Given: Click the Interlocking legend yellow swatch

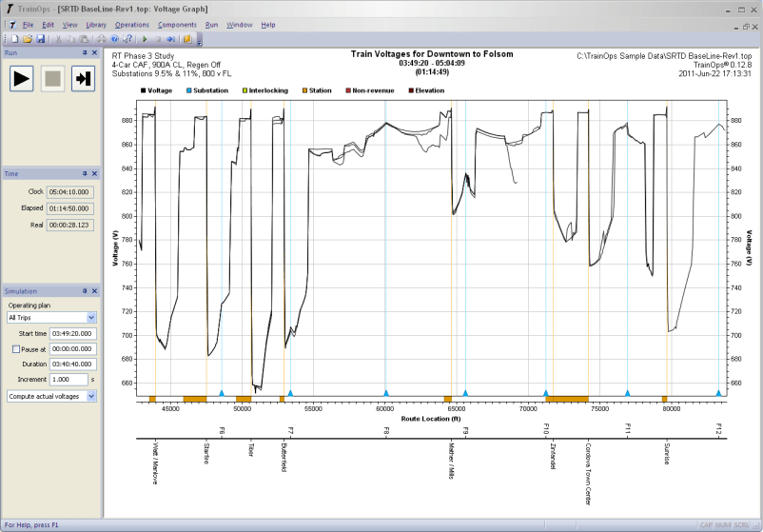Looking at the screenshot, I should click(x=245, y=90).
